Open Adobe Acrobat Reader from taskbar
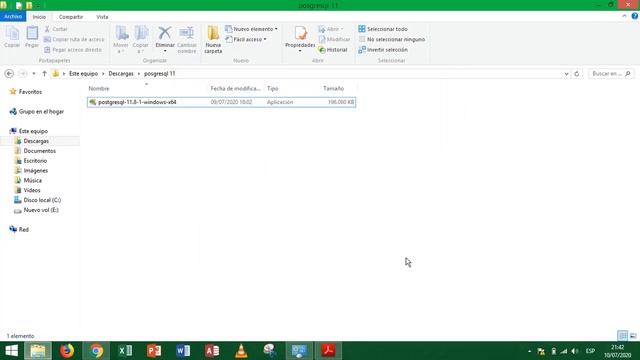The width and height of the screenshot is (640, 360). click(328, 351)
